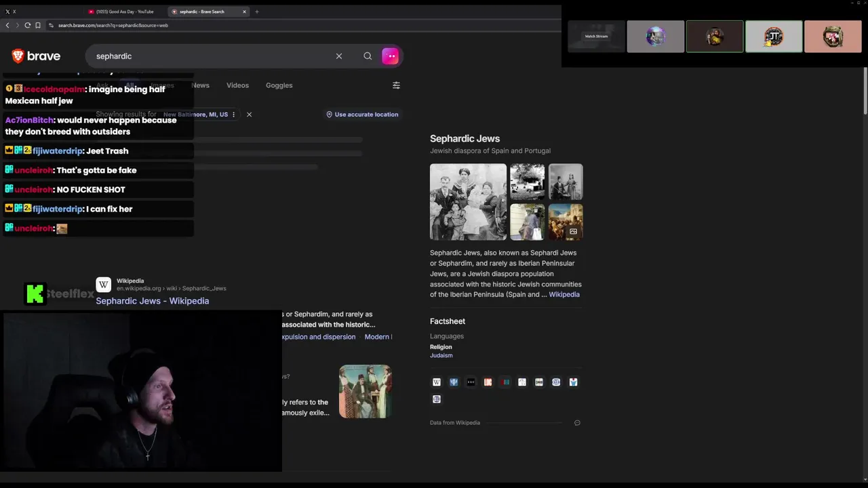Open the Wikipedia favicon in search result
Screen dimensions: 868x488
pyautogui.click(x=103, y=285)
